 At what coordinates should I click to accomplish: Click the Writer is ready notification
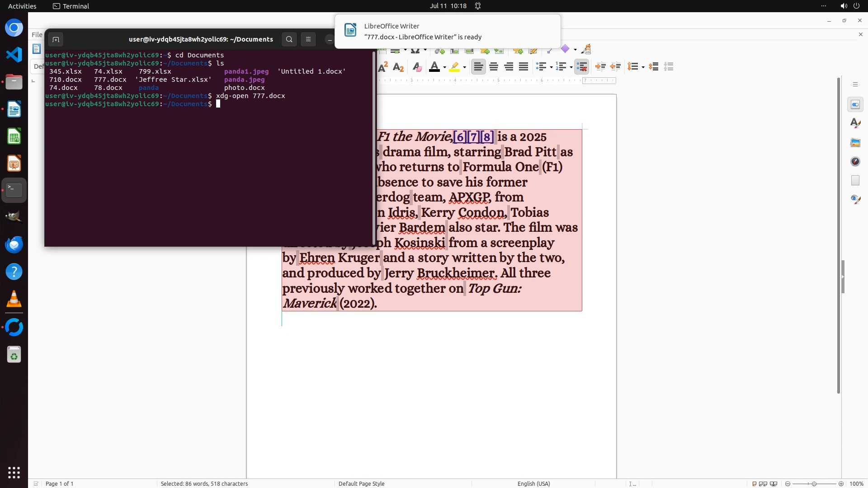[448, 31]
